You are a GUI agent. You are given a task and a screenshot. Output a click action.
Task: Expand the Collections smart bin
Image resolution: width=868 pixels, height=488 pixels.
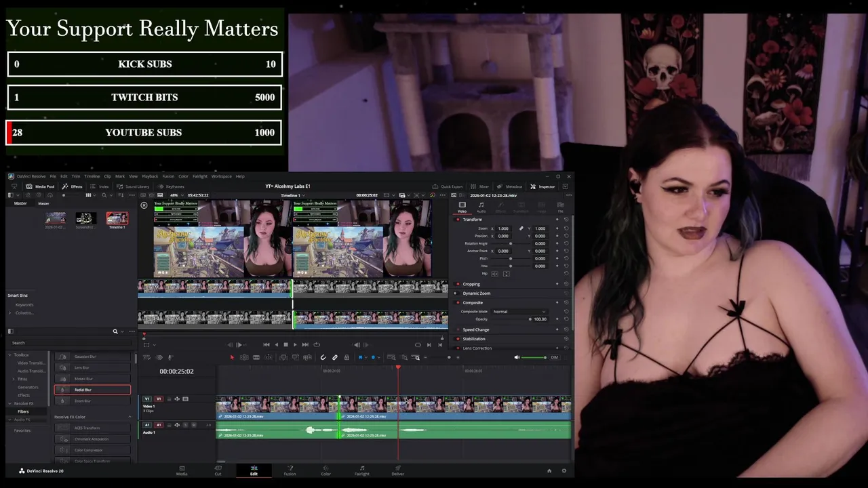pos(10,312)
